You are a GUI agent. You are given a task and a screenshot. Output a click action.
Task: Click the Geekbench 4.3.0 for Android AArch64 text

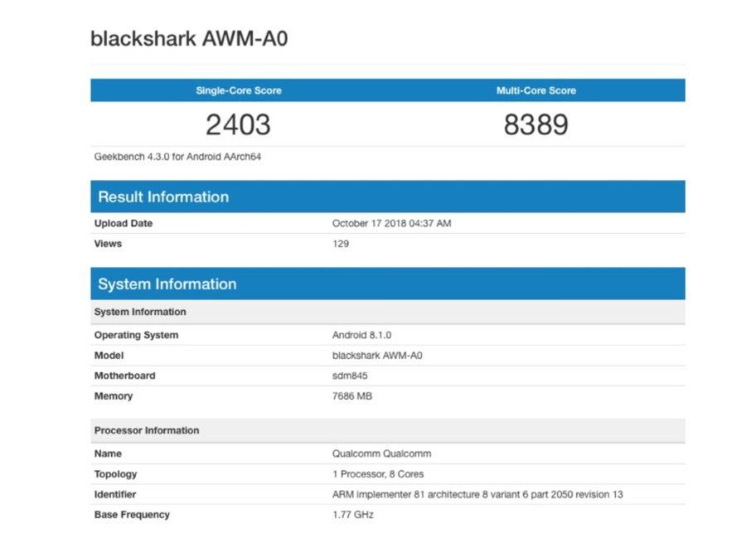[x=177, y=156]
